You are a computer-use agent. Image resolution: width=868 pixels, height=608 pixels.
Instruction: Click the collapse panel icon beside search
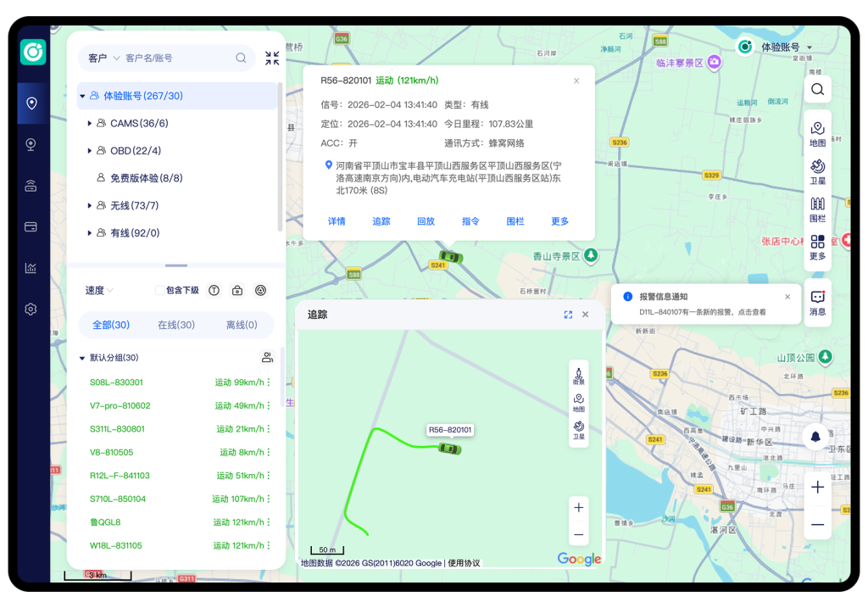[272, 59]
